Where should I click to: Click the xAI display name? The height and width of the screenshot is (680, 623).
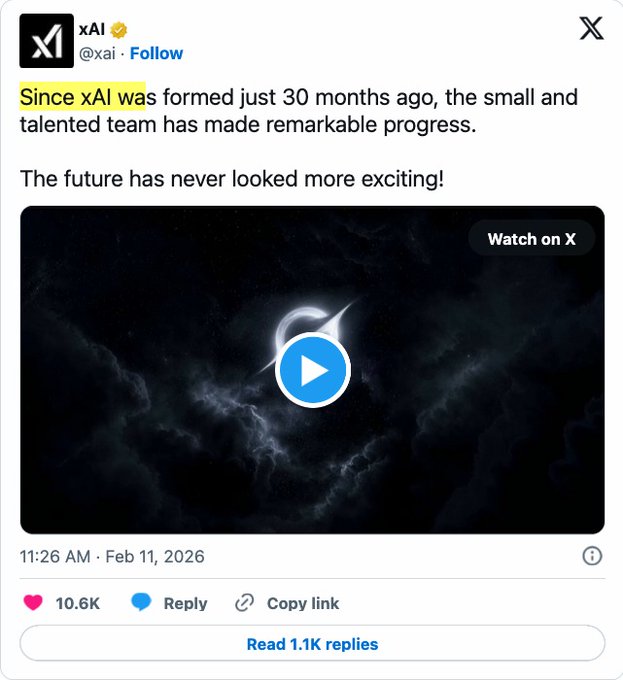pos(91,29)
